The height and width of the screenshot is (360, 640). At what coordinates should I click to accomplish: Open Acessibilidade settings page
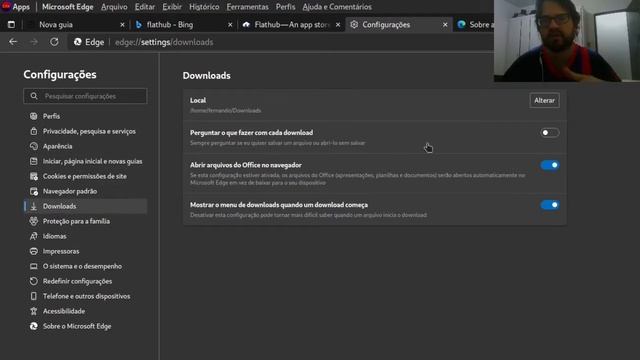pyautogui.click(x=64, y=311)
